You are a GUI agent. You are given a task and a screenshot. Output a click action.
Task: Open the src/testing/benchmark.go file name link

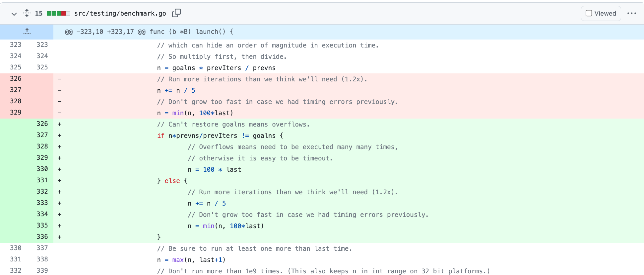point(120,13)
